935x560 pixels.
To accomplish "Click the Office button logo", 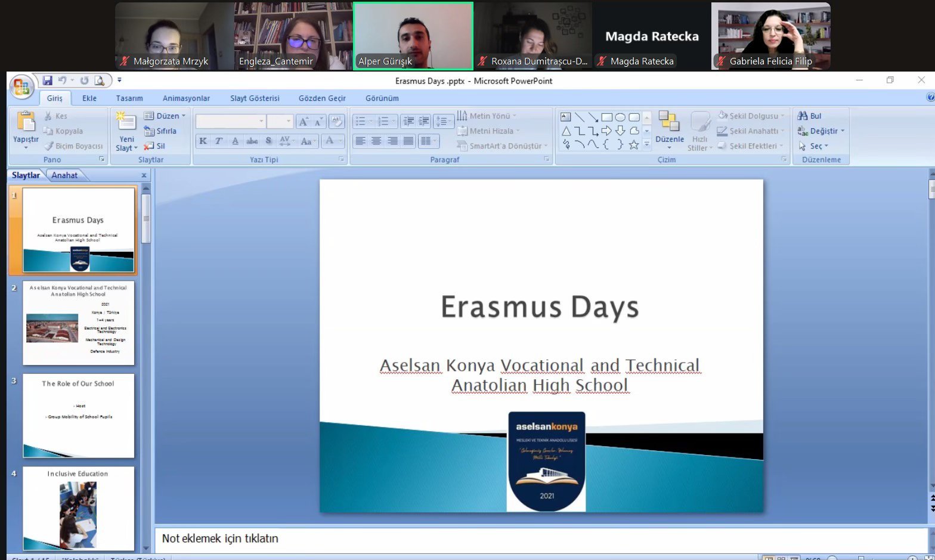I will pyautogui.click(x=21, y=87).
